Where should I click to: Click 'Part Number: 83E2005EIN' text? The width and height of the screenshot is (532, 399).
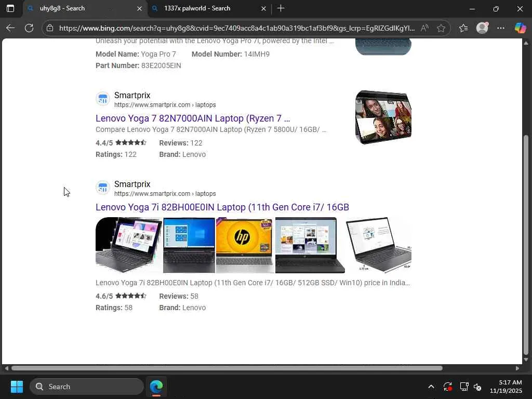[138, 65]
